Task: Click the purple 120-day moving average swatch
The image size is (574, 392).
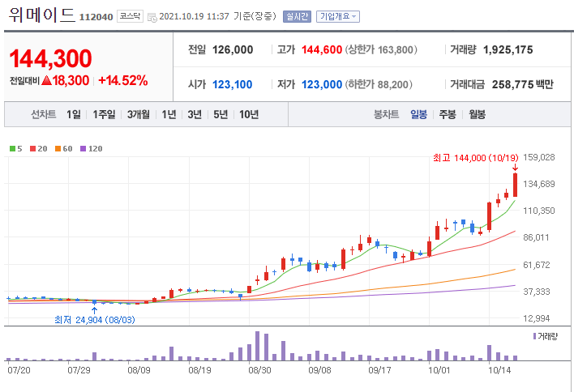Action: tap(83, 148)
